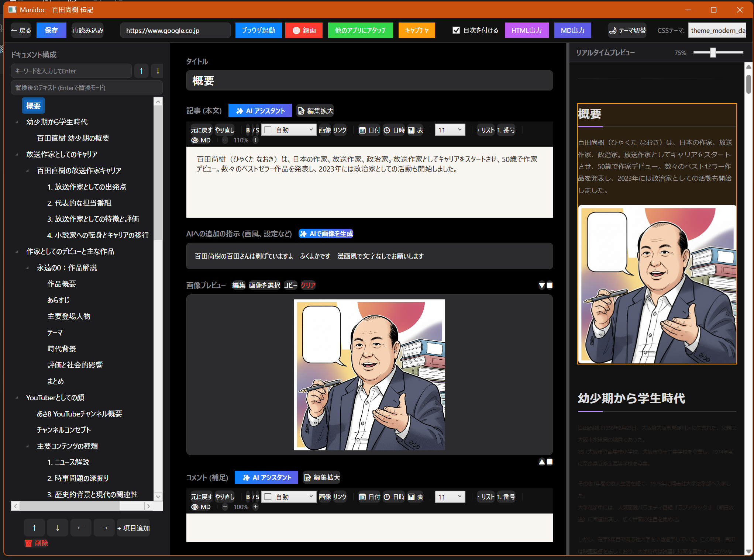Enable the 目次を付ける checkbox
This screenshot has height=560, width=754.
(457, 30)
